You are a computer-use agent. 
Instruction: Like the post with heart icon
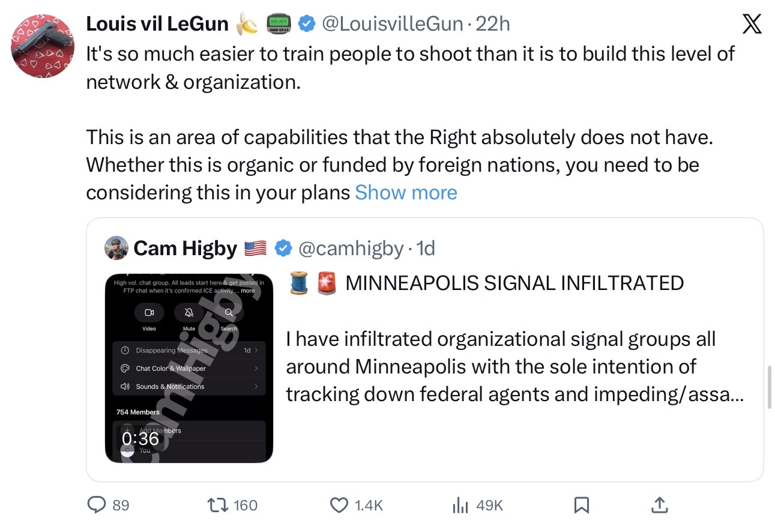click(x=339, y=505)
